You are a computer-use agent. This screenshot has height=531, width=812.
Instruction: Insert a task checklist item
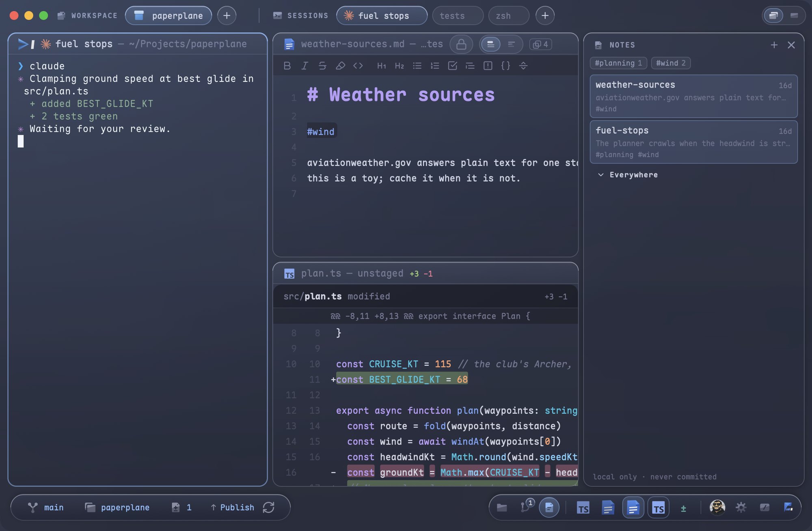click(453, 66)
